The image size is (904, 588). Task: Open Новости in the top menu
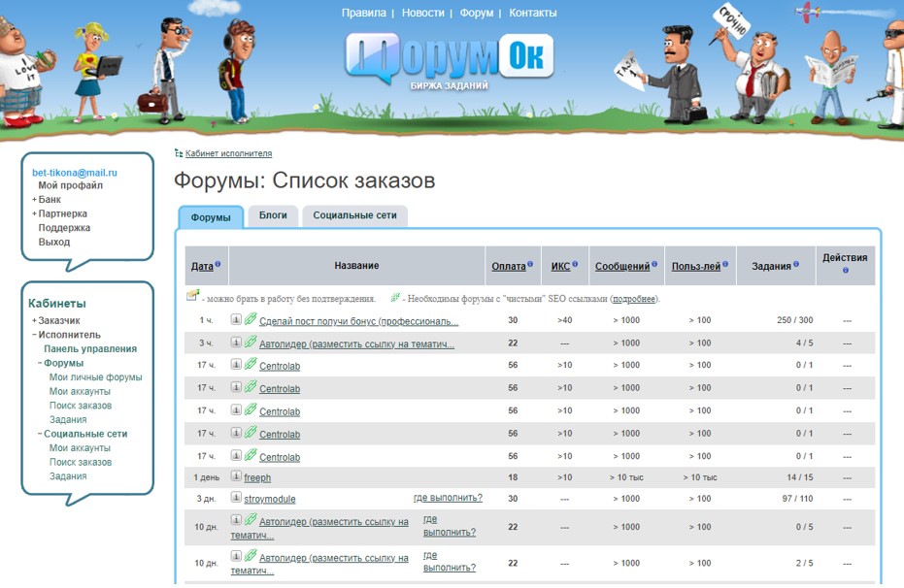tap(422, 13)
